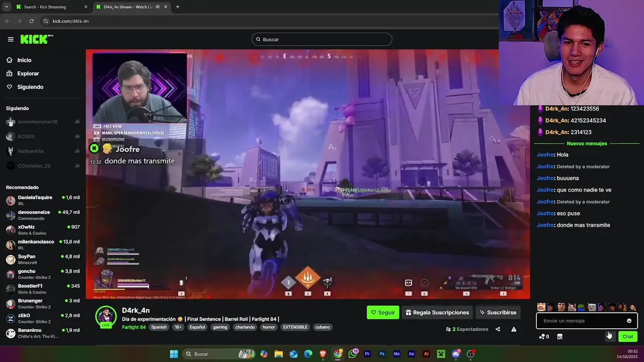Open followed channel NathanKits
The height and width of the screenshot is (362, 644).
click(x=43, y=151)
